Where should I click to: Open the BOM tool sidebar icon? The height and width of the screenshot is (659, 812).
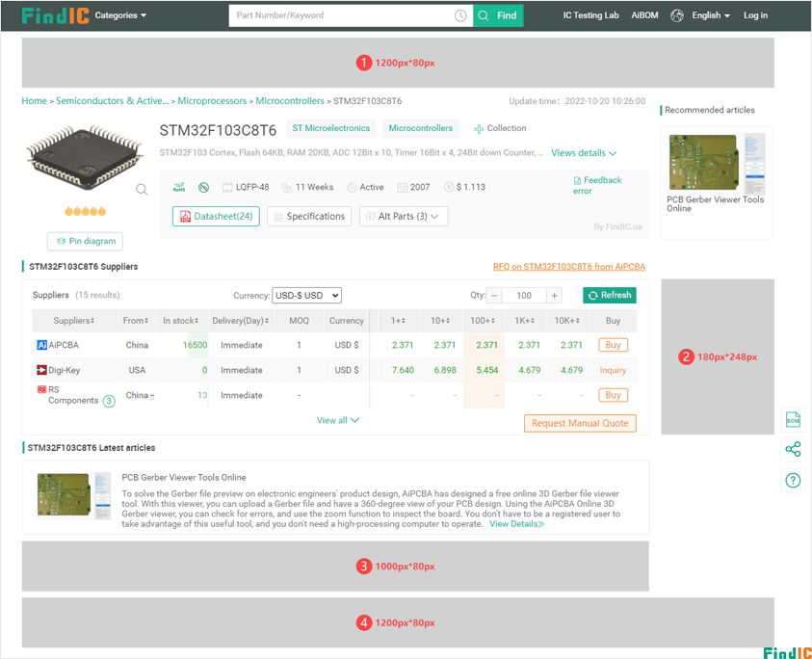click(x=793, y=419)
